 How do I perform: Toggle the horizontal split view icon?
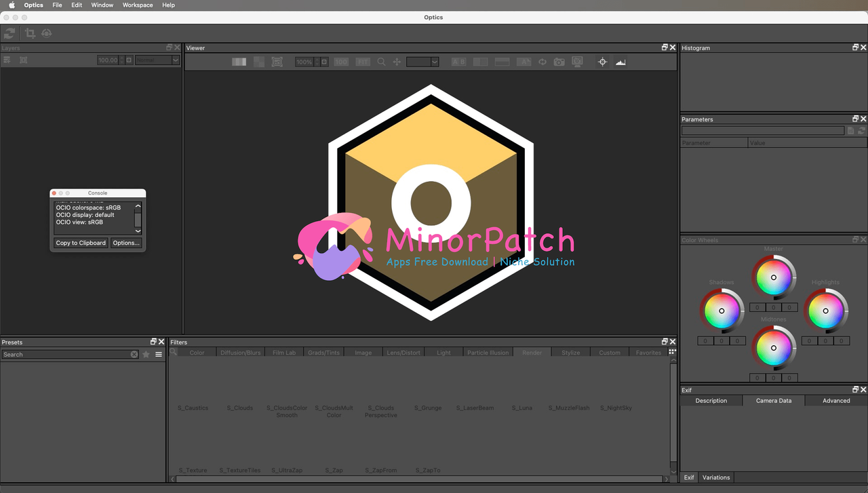click(502, 62)
